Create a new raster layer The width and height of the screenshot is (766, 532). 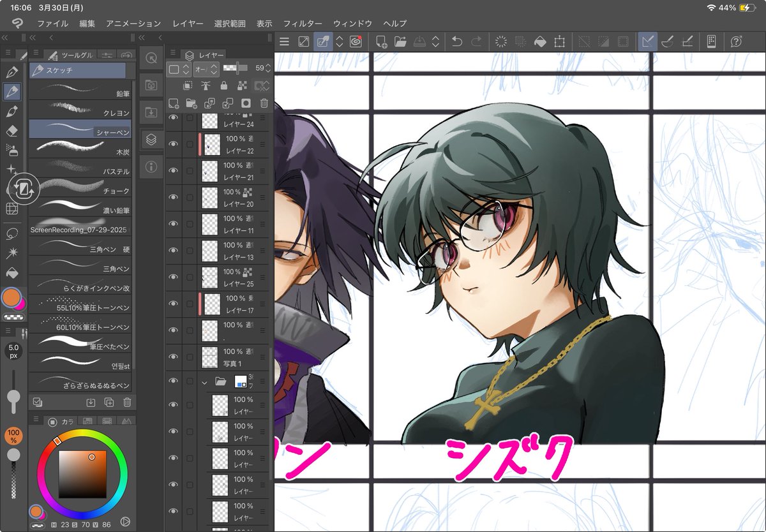(x=173, y=103)
